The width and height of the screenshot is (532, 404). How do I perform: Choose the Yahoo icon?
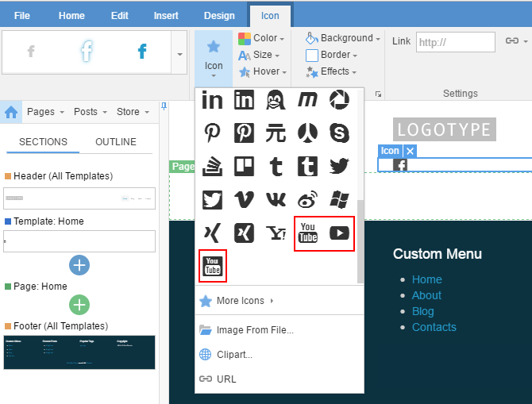(276, 233)
